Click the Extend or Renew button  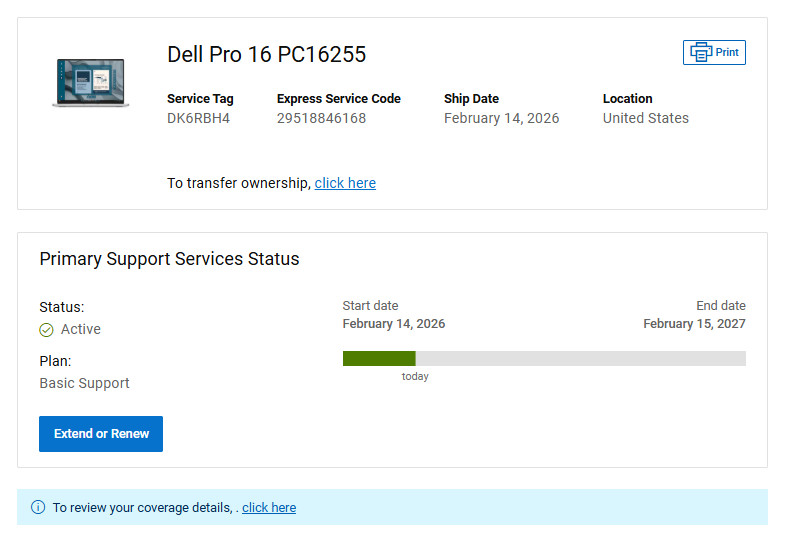(x=101, y=434)
